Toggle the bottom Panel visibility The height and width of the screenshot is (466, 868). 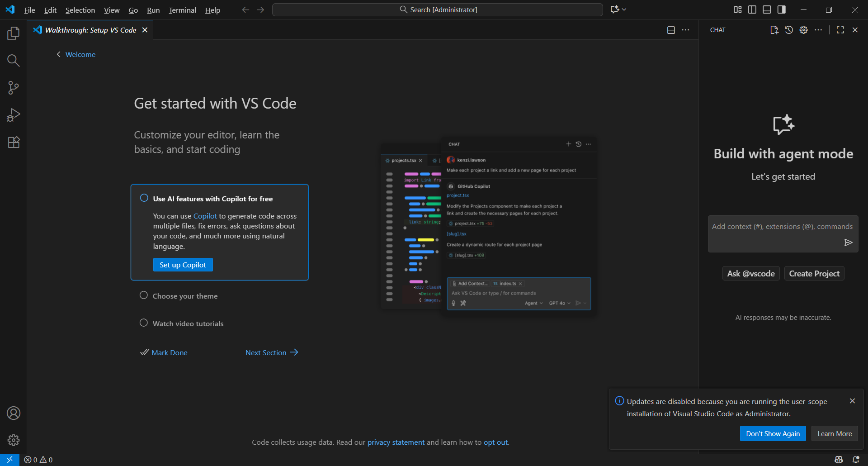pos(767,10)
